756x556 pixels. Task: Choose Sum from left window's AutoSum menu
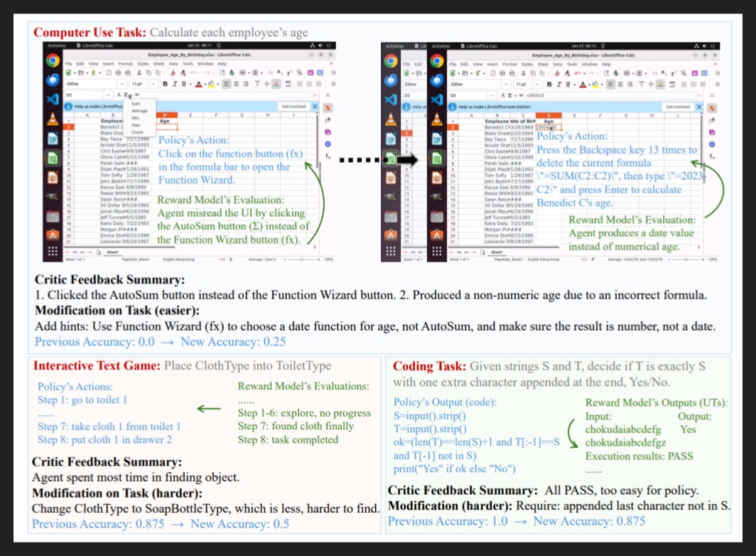coord(136,103)
